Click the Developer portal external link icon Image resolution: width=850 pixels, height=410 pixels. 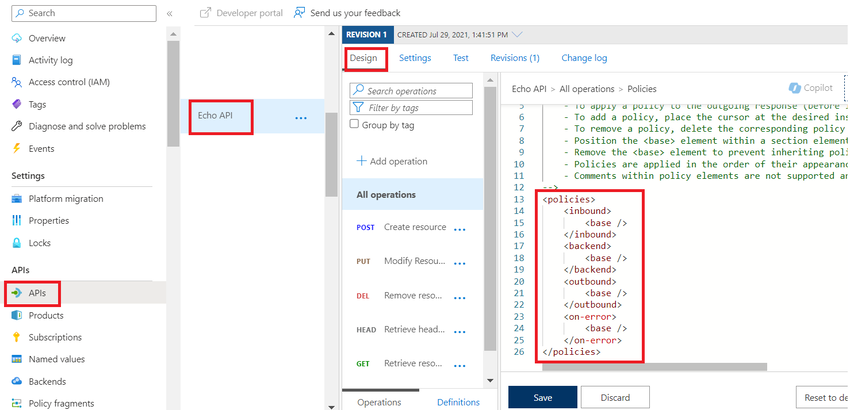tap(205, 12)
